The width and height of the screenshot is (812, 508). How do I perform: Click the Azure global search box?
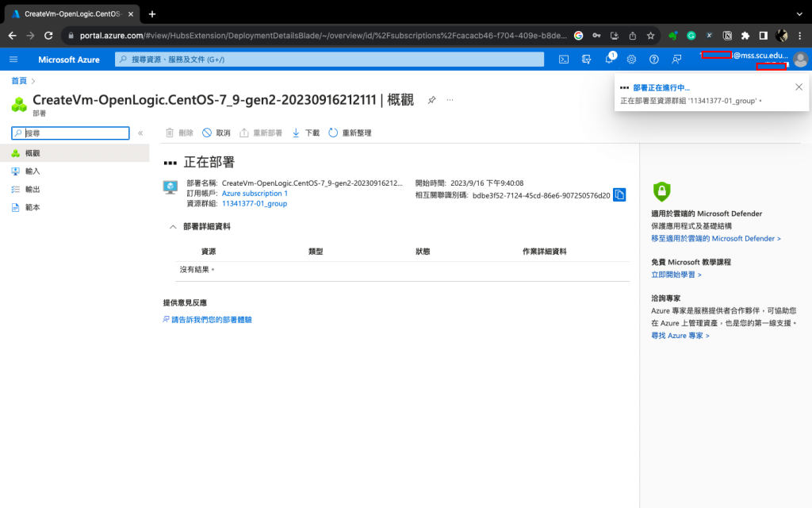[x=329, y=60]
